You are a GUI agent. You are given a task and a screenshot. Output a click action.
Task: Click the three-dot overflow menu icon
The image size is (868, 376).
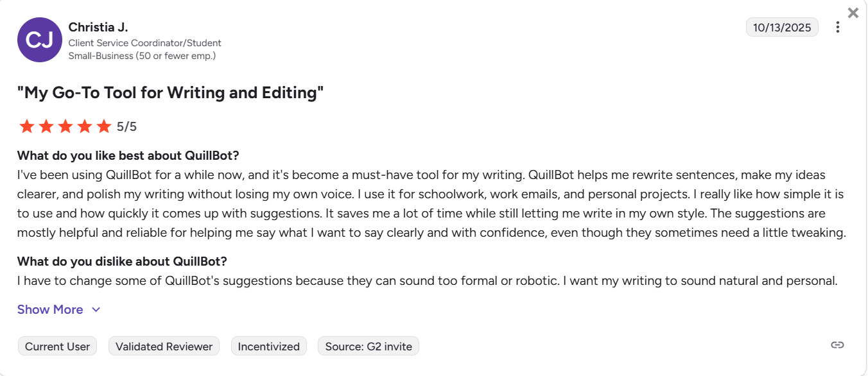click(838, 26)
